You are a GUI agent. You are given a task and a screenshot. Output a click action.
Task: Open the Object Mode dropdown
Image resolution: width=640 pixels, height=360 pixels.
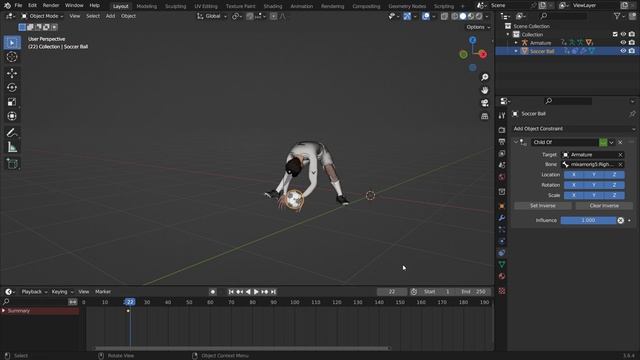[42, 16]
